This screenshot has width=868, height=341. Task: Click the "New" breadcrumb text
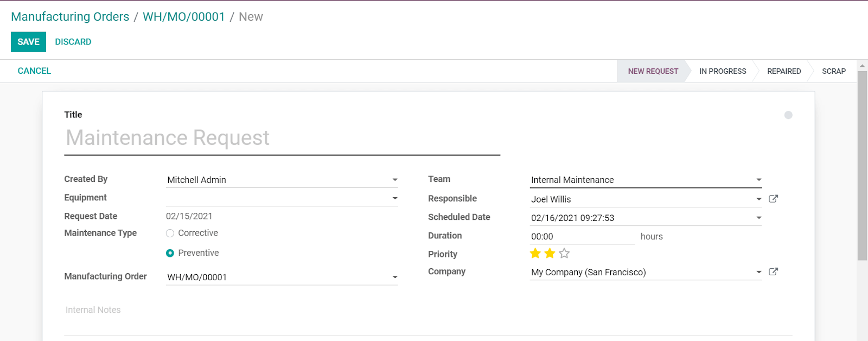pos(251,17)
